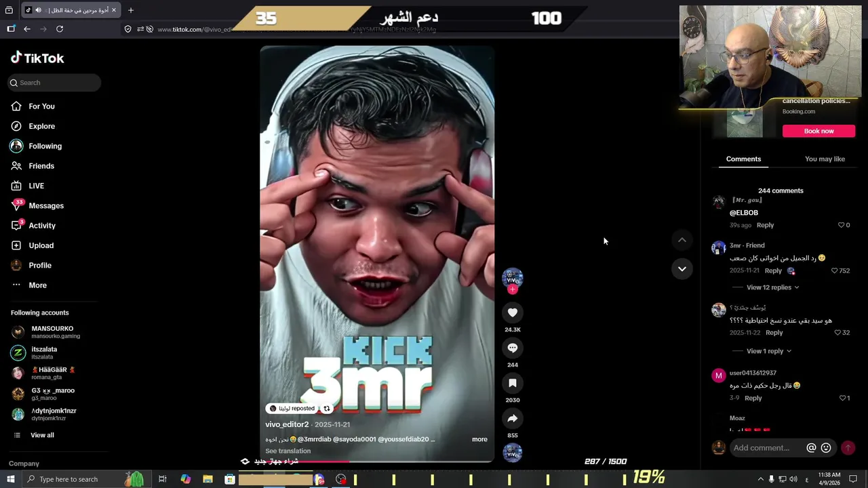Follow vivo_editor2 with red plus badge
Viewport: 868px width, 488px height.
[x=513, y=289]
